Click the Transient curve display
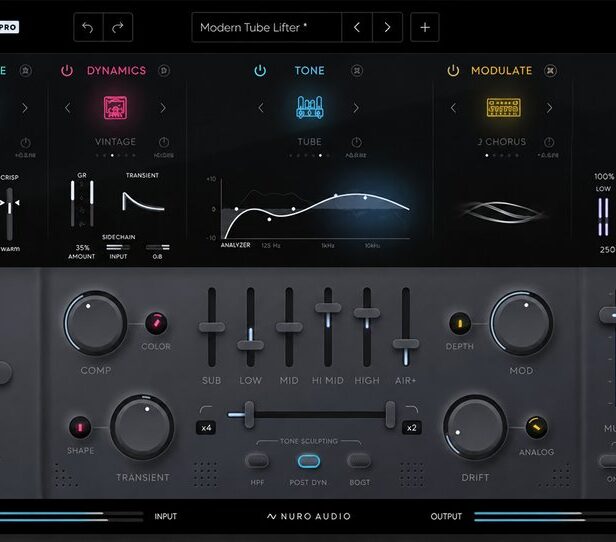The height and width of the screenshot is (542, 616). tap(143, 201)
